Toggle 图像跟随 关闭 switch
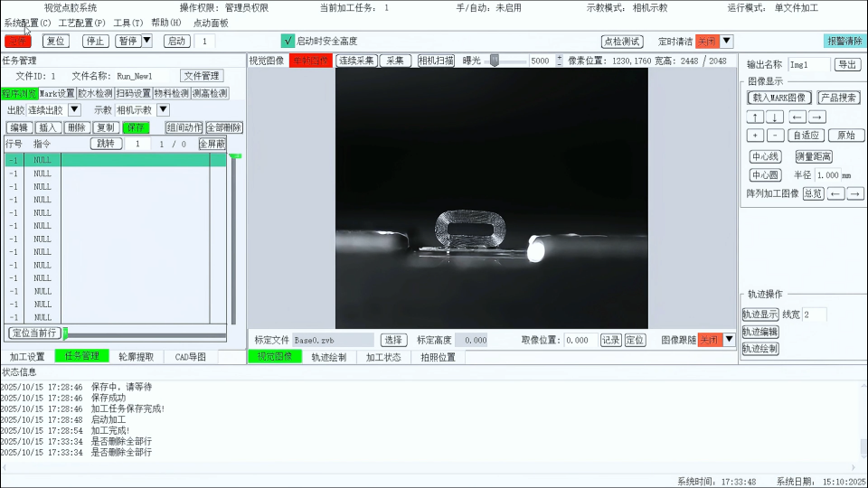868x488 pixels. click(x=709, y=340)
